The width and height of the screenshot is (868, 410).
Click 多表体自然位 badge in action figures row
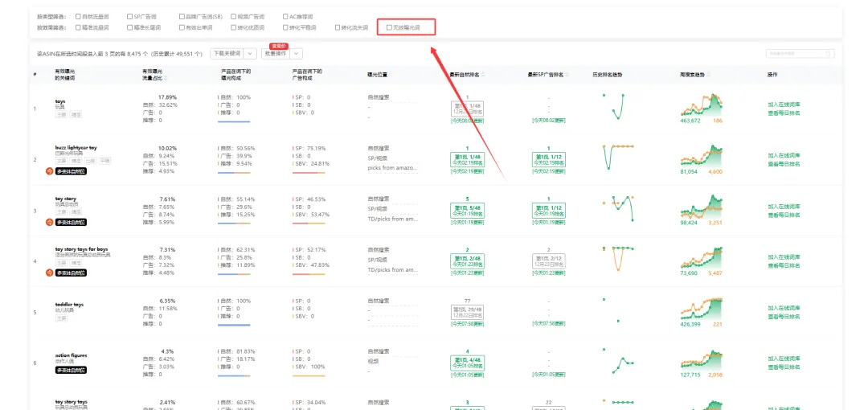tap(71, 370)
